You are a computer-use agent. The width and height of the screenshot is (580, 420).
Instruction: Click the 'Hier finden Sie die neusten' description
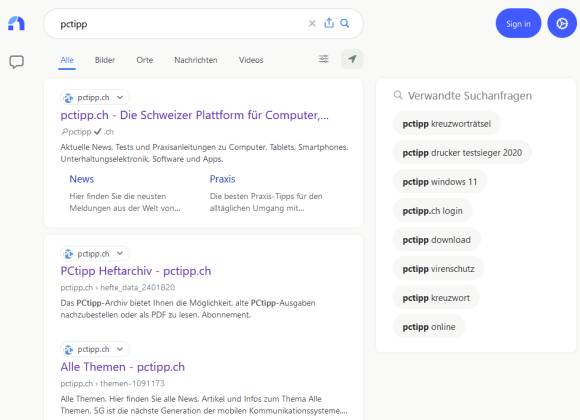(x=125, y=202)
